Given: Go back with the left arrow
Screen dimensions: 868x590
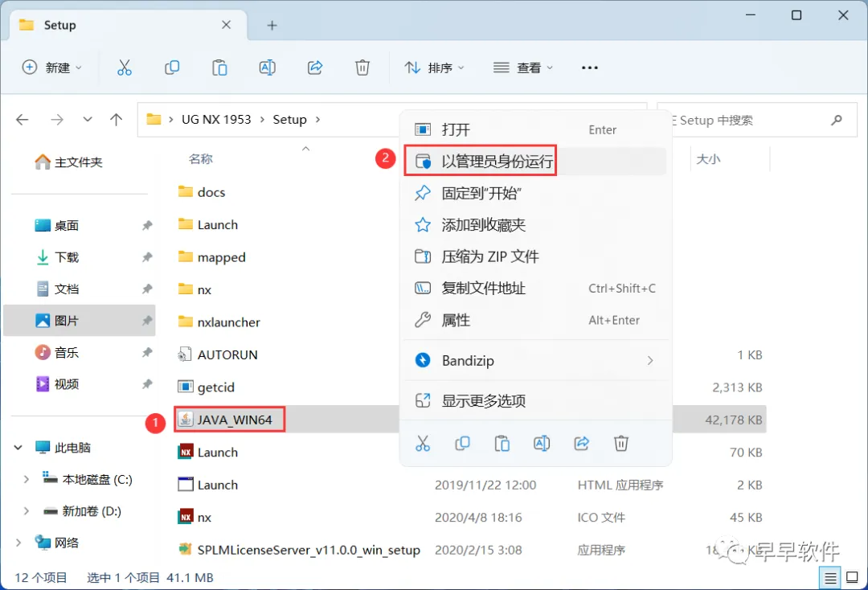Looking at the screenshot, I should click(23, 120).
